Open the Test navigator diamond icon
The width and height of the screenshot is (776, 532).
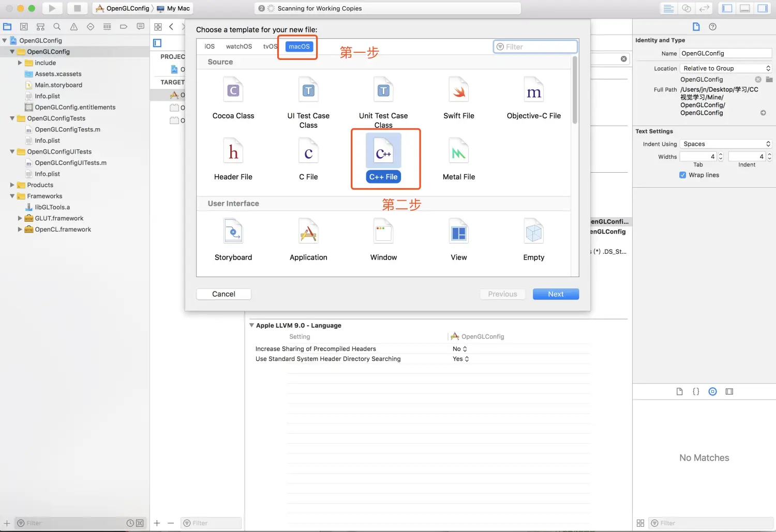click(x=91, y=27)
